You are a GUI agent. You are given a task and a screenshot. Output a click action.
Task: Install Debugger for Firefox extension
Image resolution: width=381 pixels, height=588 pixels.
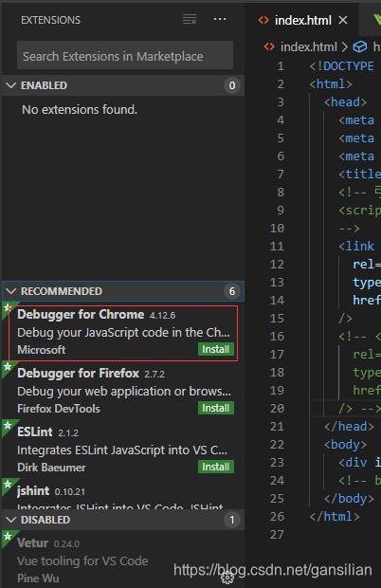[216, 408]
